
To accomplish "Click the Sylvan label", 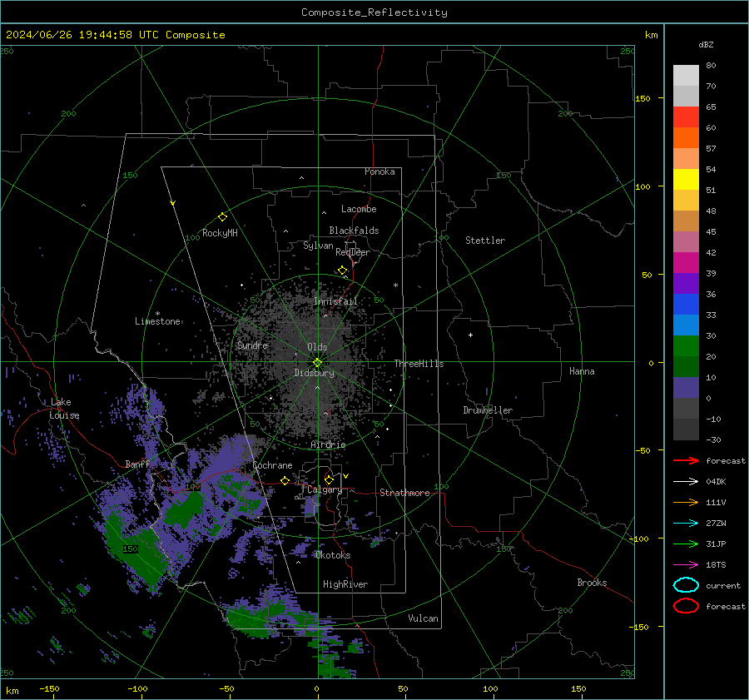I will pyautogui.click(x=318, y=246).
